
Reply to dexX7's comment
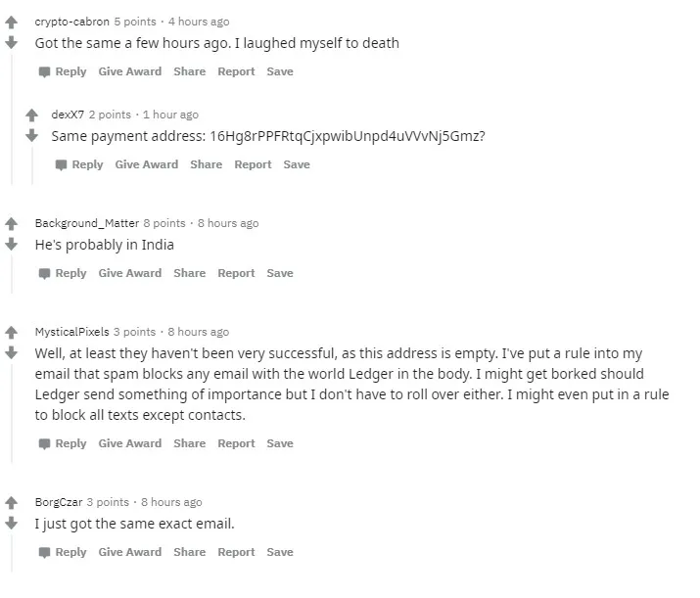click(x=79, y=164)
